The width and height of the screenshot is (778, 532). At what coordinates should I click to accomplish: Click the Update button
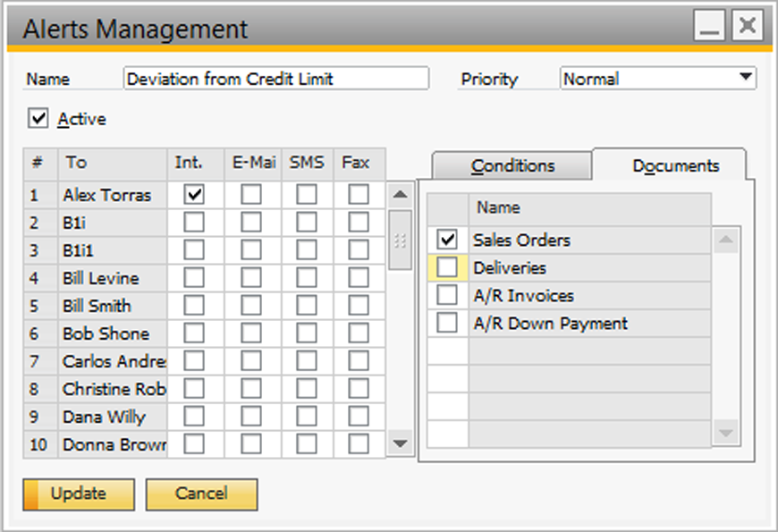click(78, 494)
